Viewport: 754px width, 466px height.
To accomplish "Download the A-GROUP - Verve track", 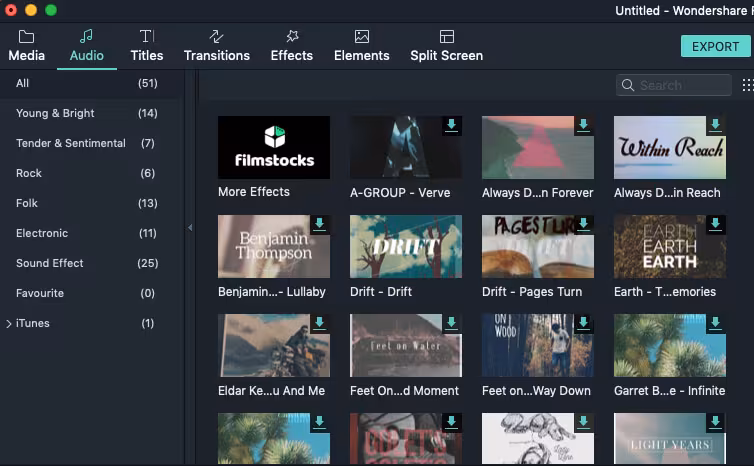I will pyautogui.click(x=452, y=126).
